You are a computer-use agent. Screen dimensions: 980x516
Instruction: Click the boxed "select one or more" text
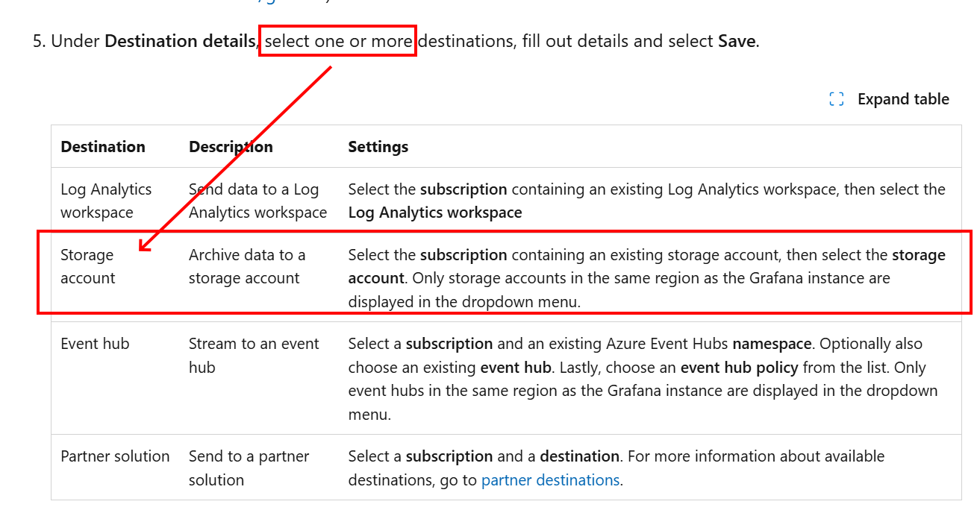pos(338,41)
